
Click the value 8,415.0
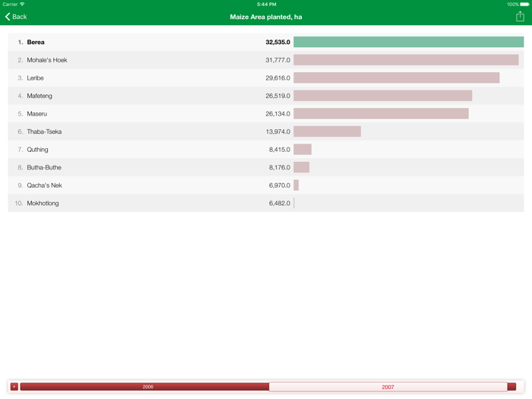pyautogui.click(x=280, y=150)
